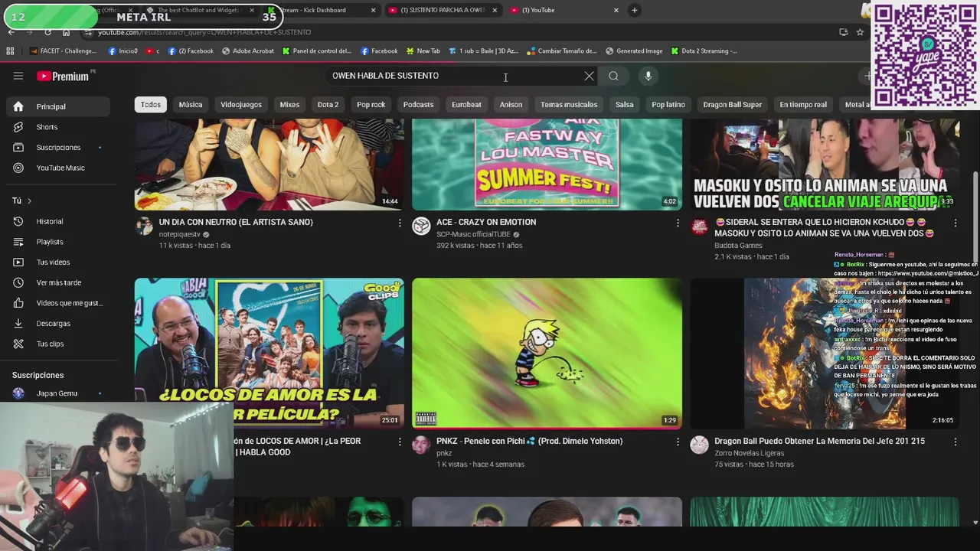980x551 pixels.
Task: Open the Dota 2 Streaming bookmark
Action: click(704, 51)
